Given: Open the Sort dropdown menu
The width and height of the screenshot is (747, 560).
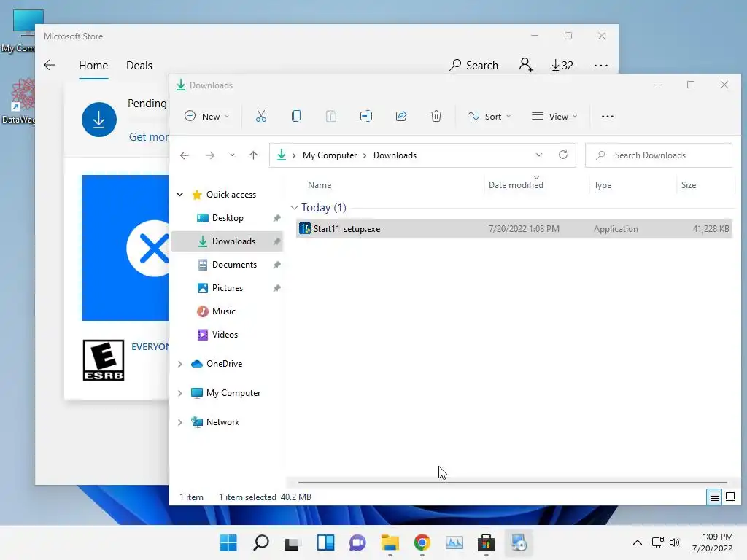Looking at the screenshot, I should coord(489,116).
